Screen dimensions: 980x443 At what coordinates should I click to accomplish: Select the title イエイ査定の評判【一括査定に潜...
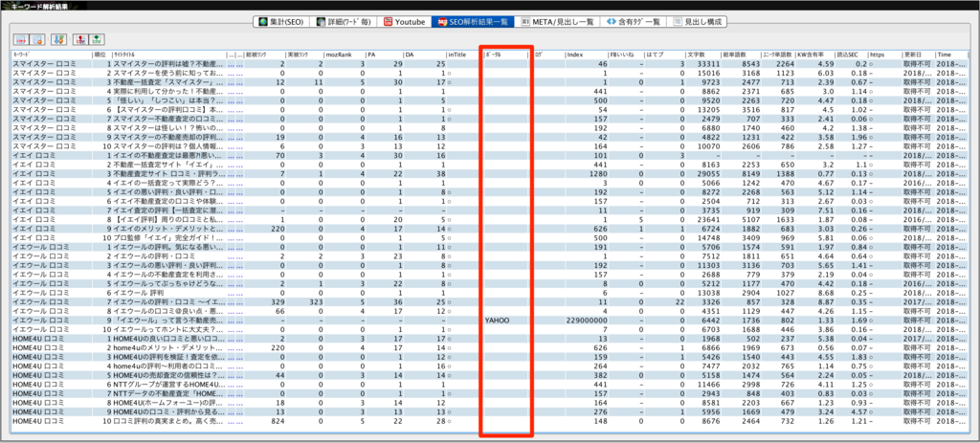pos(168,210)
